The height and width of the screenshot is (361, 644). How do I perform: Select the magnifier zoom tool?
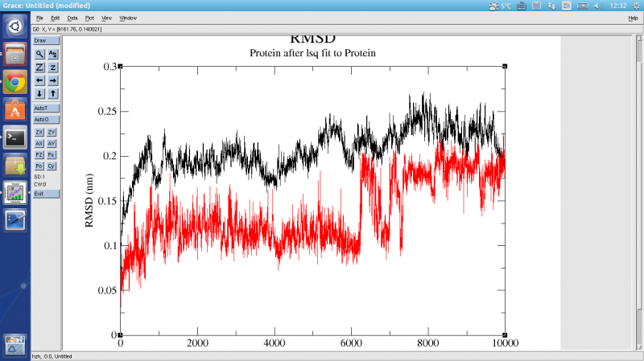click(39, 54)
